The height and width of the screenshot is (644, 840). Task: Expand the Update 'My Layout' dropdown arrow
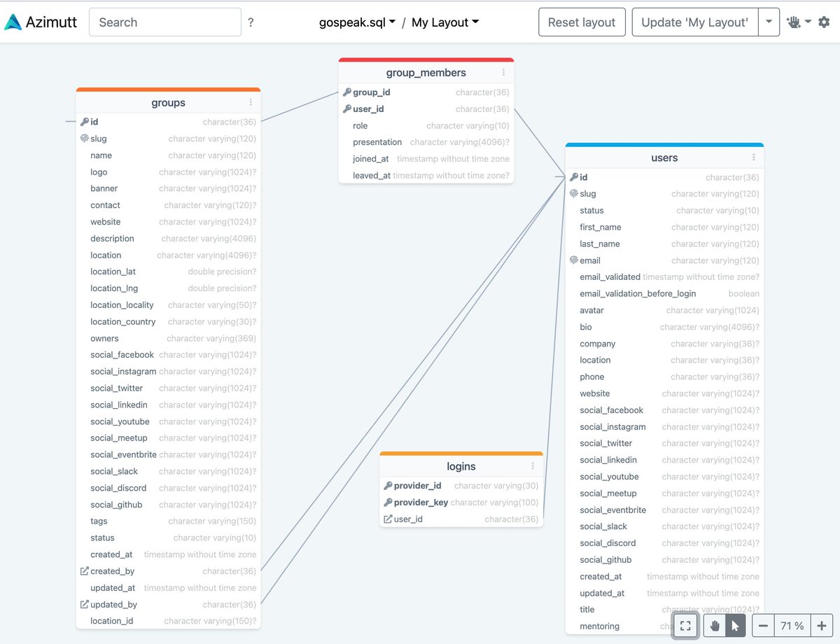pos(769,22)
